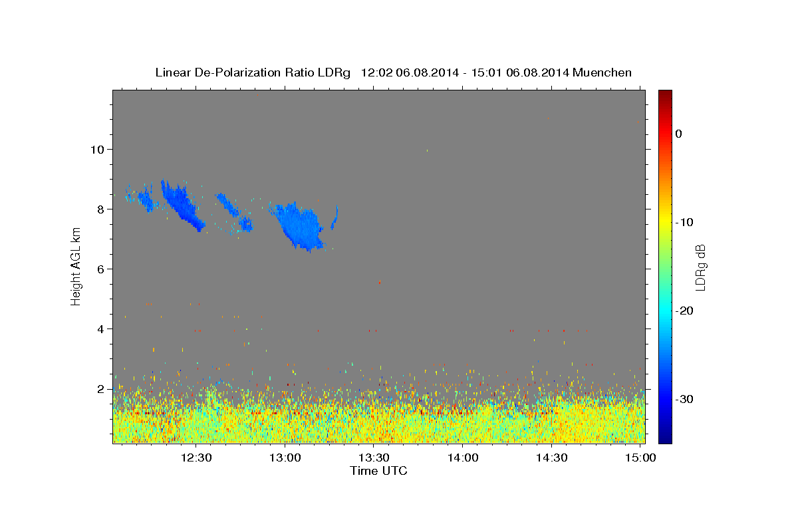The width and height of the screenshot is (798, 532).
Task: Click the colorbar value '-30'
Action: point(686,399)
